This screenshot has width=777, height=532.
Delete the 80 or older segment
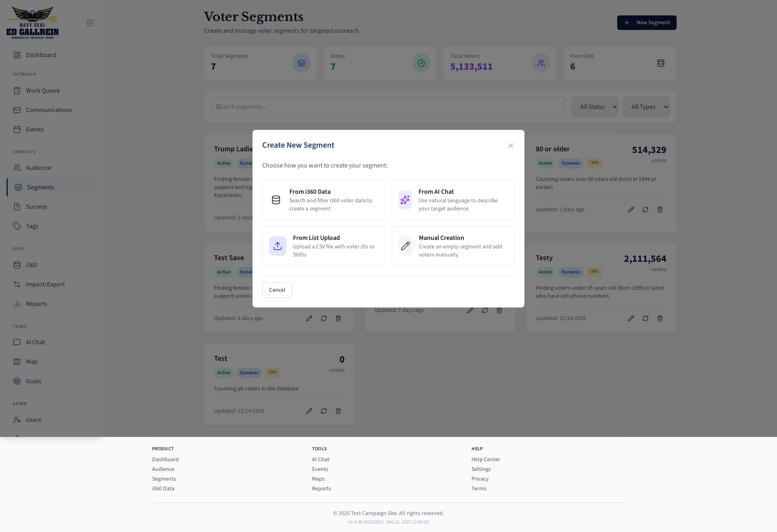tap(660, 210)
